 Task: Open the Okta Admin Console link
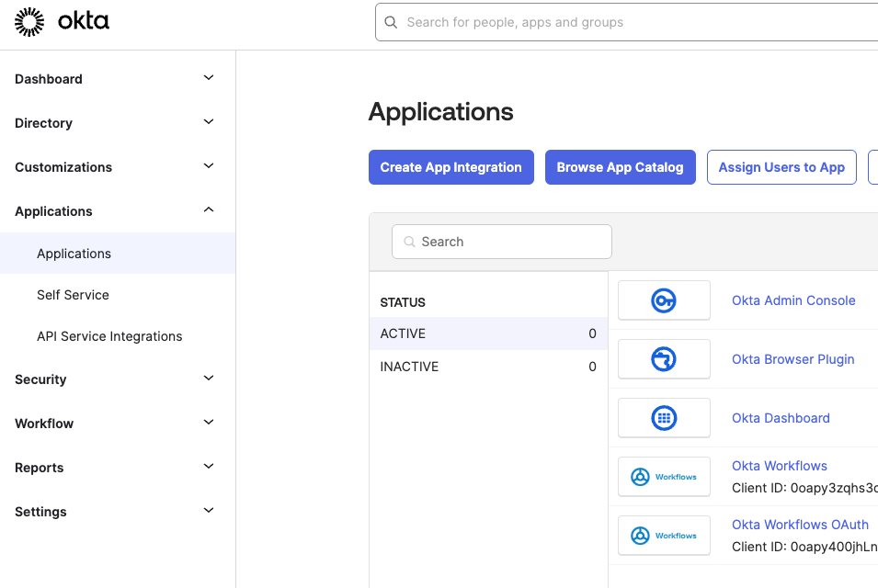(x=793, y=300)
